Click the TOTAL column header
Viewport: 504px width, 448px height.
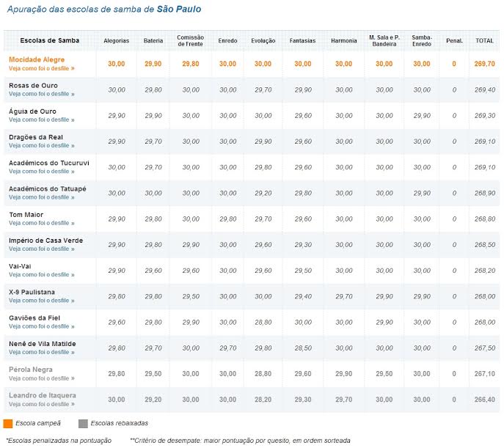(484, 40)
